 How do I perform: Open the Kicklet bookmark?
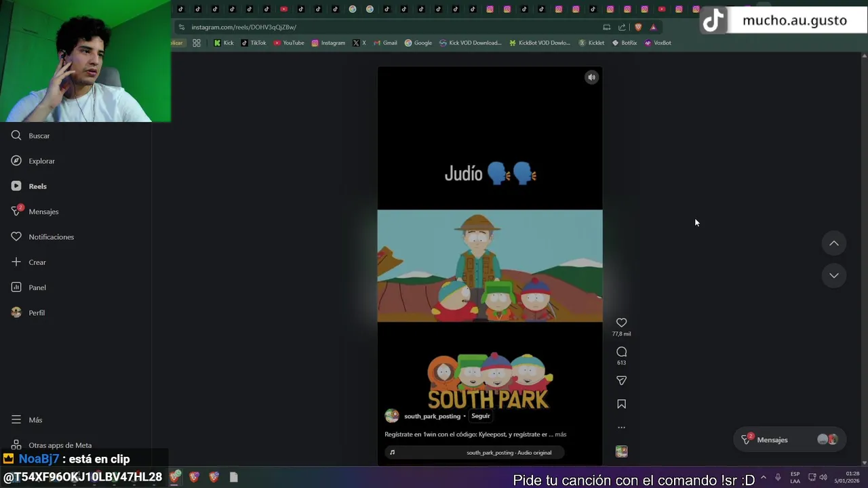pos(591,43)
